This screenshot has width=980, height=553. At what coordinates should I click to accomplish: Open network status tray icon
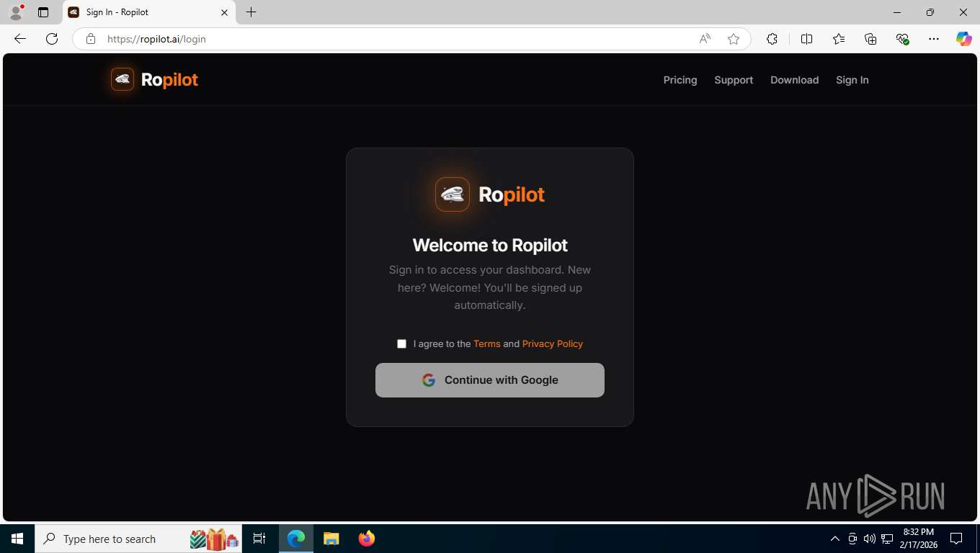(887, 539)
